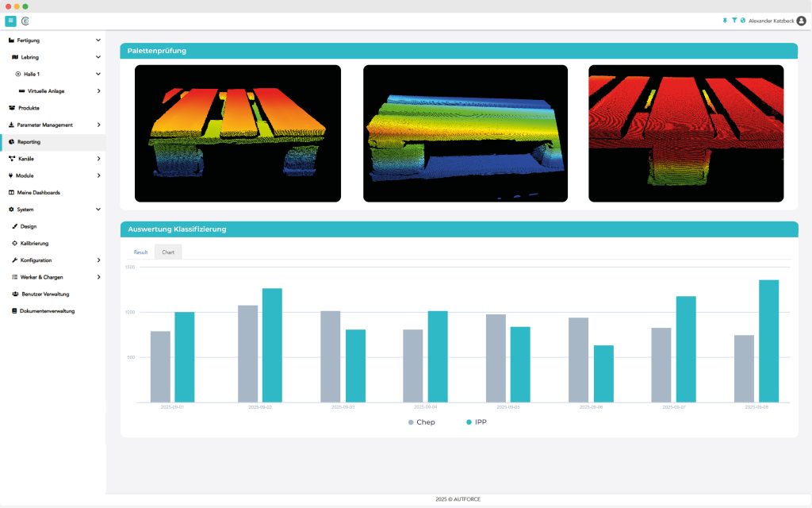Expand the Kanäle submenu arrow
This screenshot has height=508, width=812.
98,159
